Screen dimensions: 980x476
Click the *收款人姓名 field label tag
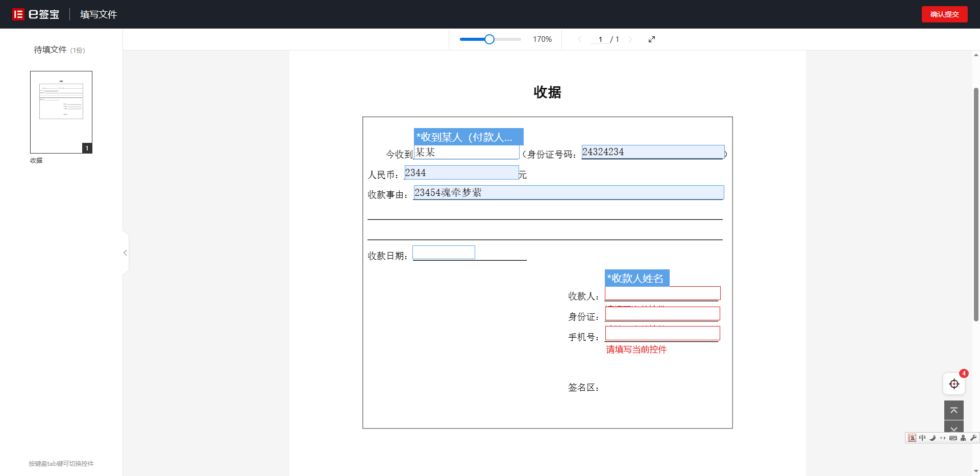click(637, 278)
